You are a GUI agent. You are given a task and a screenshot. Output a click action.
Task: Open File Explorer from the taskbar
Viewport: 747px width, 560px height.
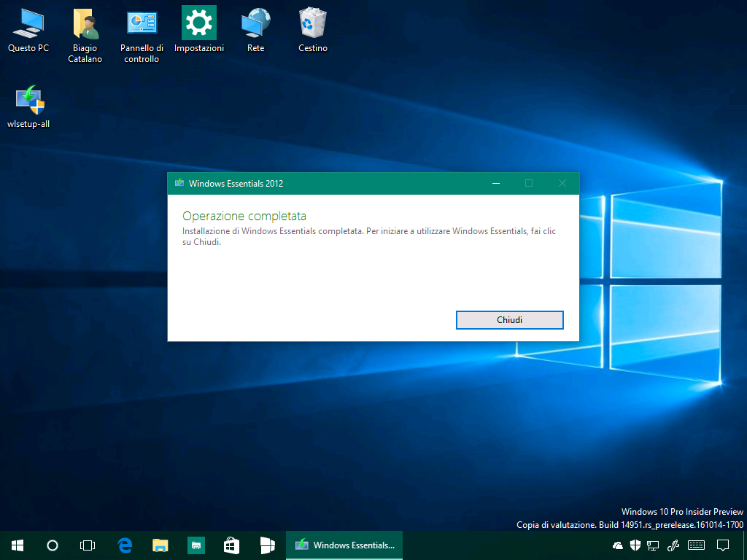click(x=160, y=545)
